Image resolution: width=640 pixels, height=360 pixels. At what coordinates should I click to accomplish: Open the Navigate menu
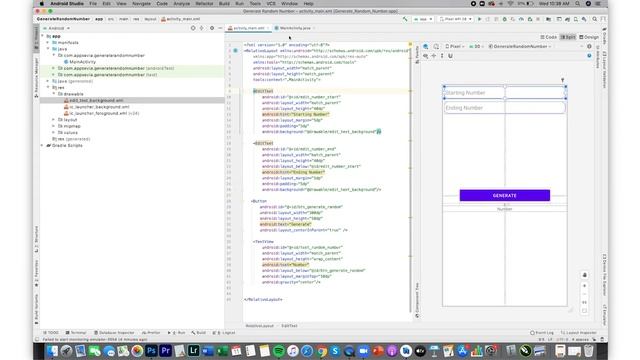coord(141,4)
